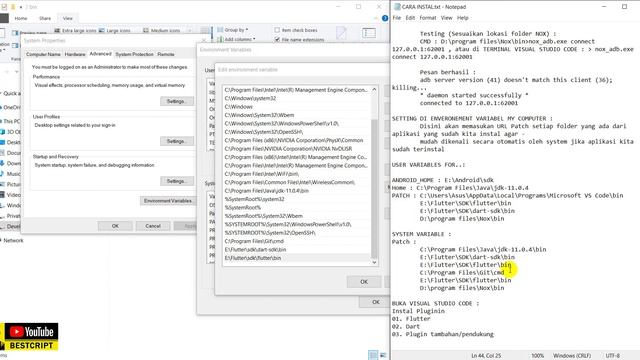Viewport: 640px width, 360px height.
Task: Open Notepad Edit menu
Action: 410,18
